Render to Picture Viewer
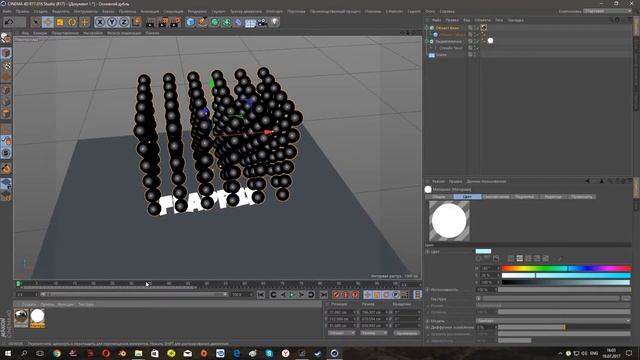This screenshot has width=640, height=360. click(163, 22)
